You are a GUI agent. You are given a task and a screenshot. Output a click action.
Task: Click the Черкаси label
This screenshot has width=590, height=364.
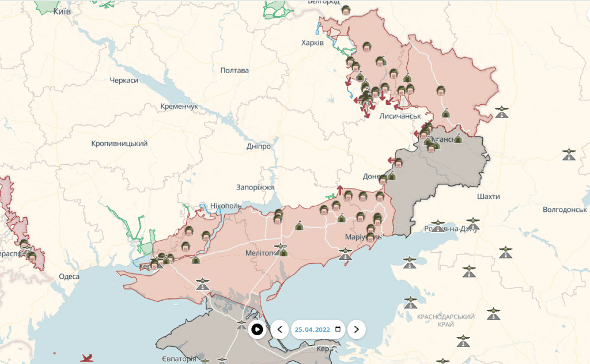coord(124,80)
